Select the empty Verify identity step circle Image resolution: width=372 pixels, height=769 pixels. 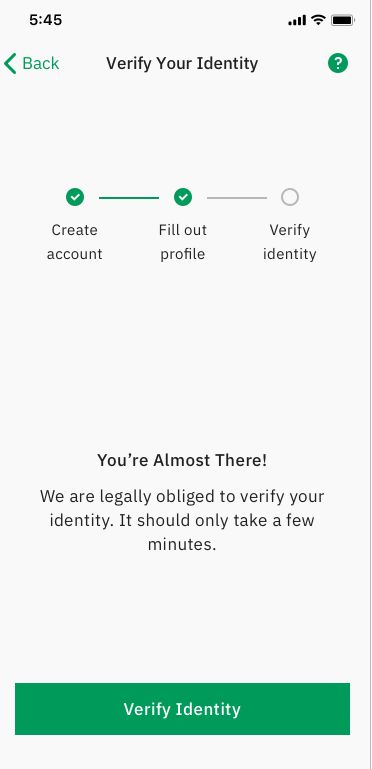pyautogui.click(x=290, y=197)
